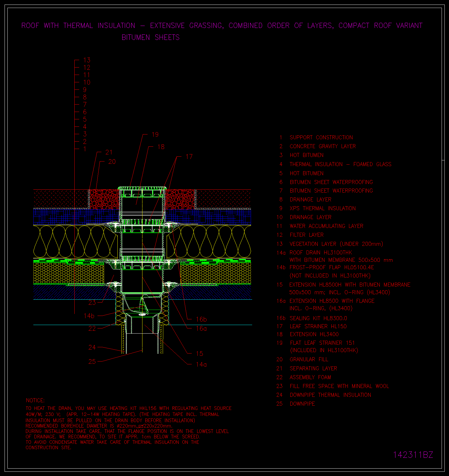Screen dimensions: 449x476
Task: Select callout number 25 near the downpipe
Action: pos(92,362)
